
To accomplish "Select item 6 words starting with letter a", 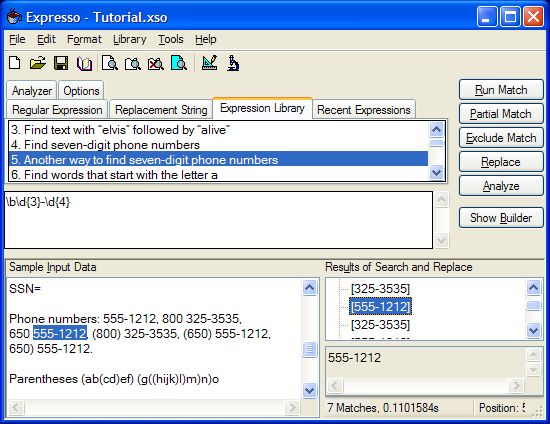I will click(218, 174).
